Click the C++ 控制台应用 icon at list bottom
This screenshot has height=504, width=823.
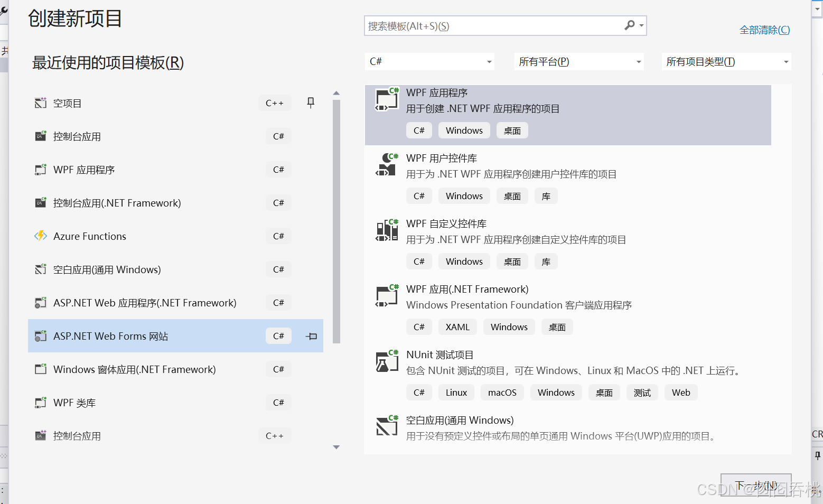click(41, 436)
